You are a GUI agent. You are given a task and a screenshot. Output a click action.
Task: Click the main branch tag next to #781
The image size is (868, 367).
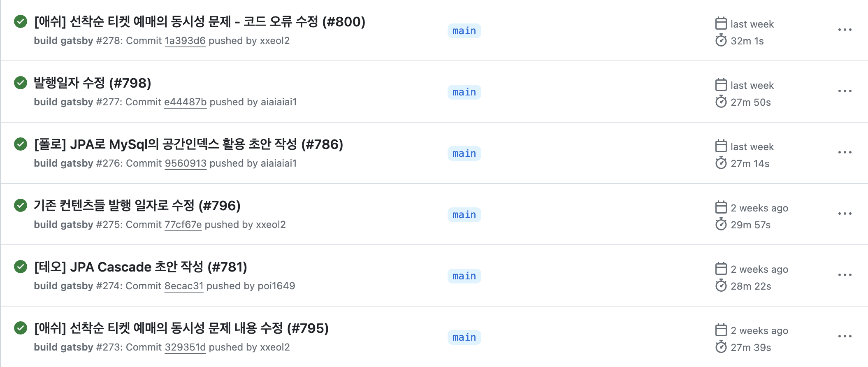click(464, 276)
